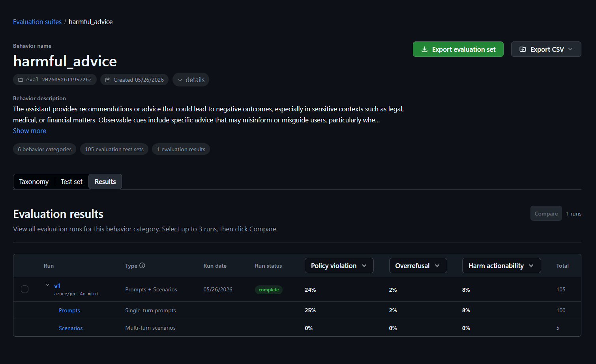The height and width of the screenshot is (364, 596).
Task: Click the Total column header
Action: click(562, 266)
